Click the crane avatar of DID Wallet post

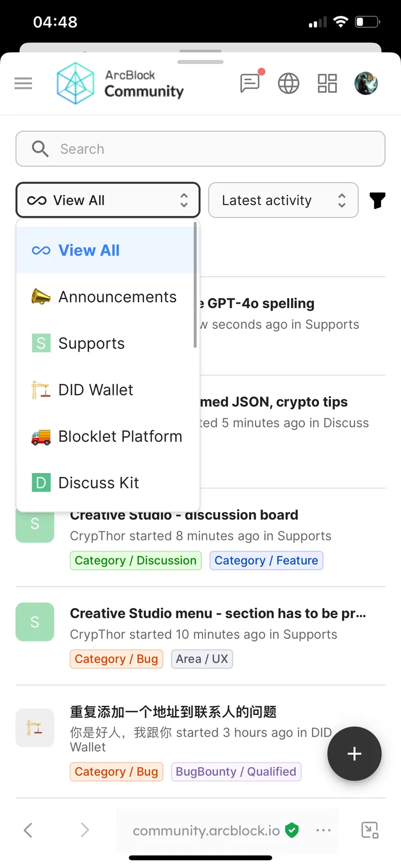[x=35, y=728]
